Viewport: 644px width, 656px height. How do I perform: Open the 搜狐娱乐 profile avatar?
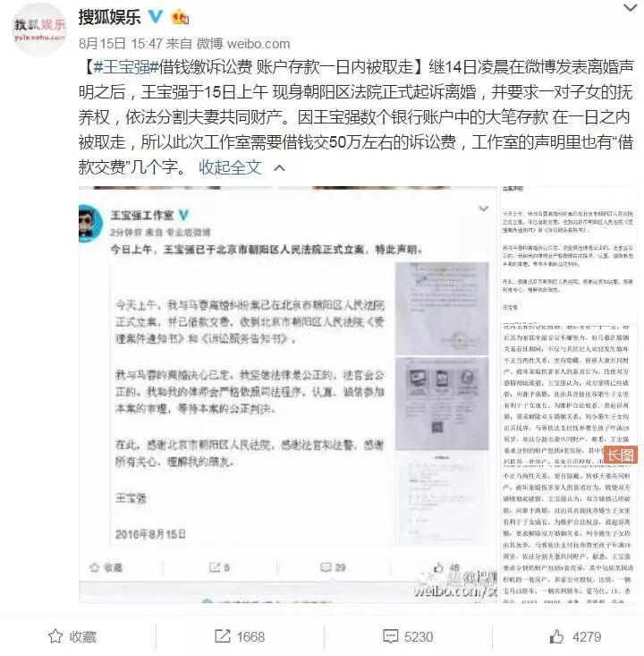click(x=38, y=30)
